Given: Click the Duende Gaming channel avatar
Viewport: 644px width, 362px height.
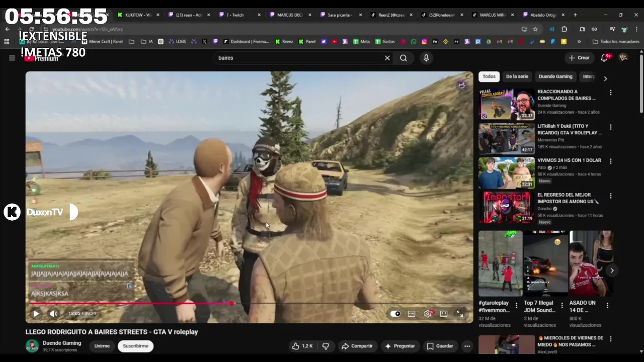Looking at the screenshot, I should pyautogui.click(x=32, y=346).
